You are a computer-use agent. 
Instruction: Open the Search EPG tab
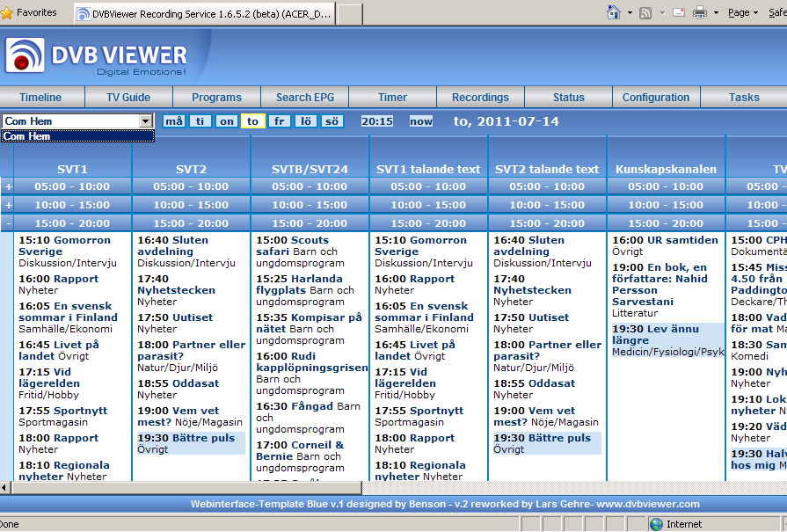[x=304, y=98]
